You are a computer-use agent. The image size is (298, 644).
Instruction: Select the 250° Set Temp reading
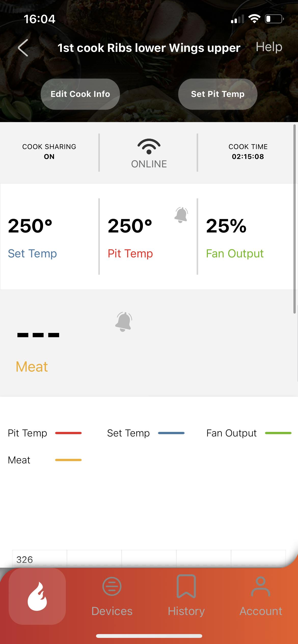[30, 226]
